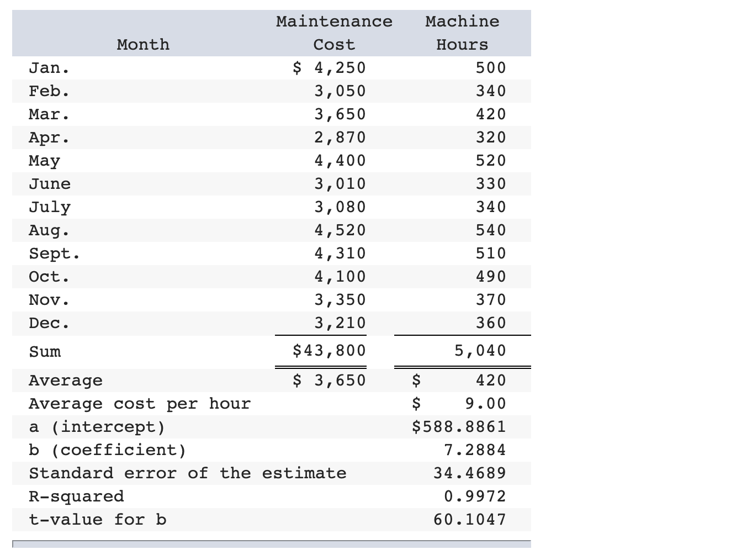731x560 pixels.
Task: Select the intercept value "$588.8861"
Action: 459,427
